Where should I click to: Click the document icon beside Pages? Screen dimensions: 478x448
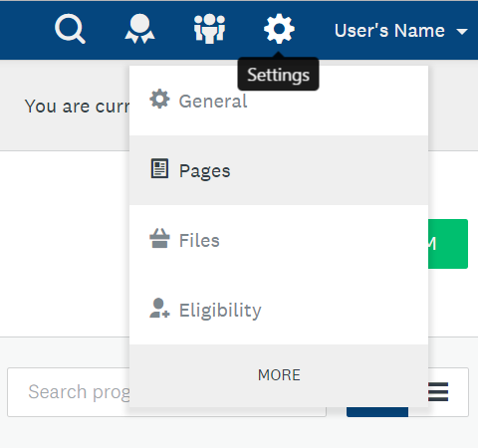pyautogui.click(x=159, y=168)
